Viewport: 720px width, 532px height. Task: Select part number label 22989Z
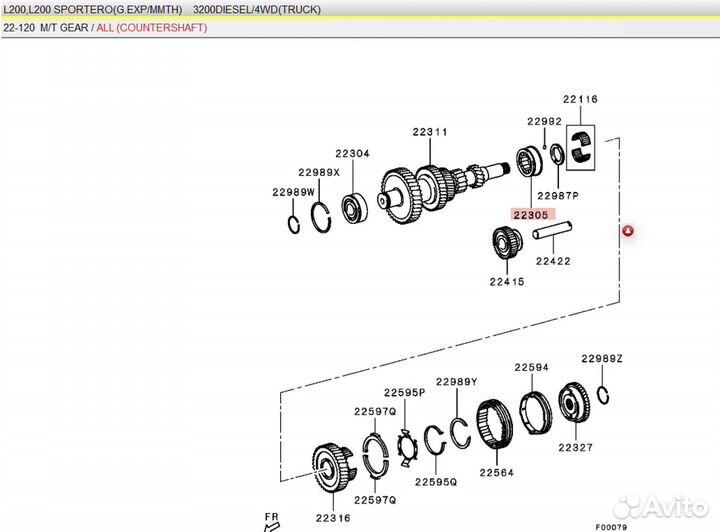coord(602,358)
